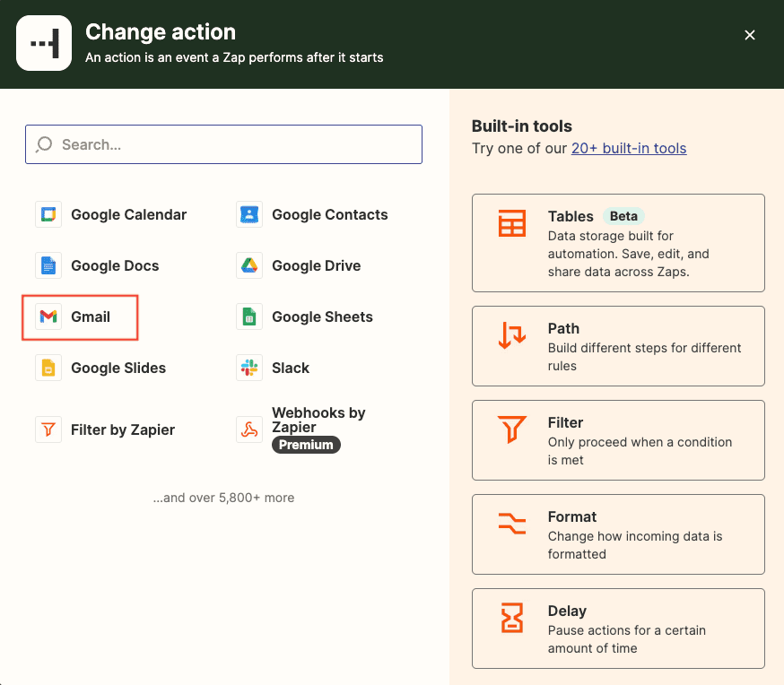Click the Filter funnel icon in Built-in tools
Image resolution: width=784 pixels, height=685 pixels.
pyautogui.click(x=512, y=429)
